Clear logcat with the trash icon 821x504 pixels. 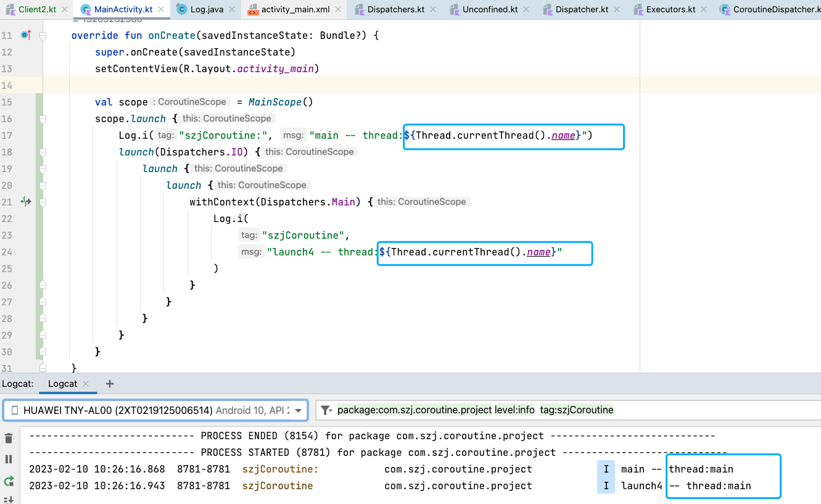[x=9, y=439]
